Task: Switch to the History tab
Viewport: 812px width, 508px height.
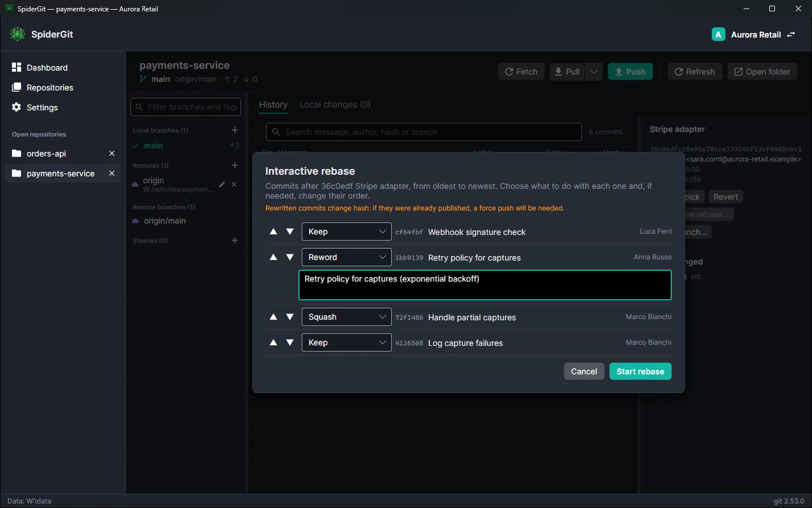Action: [273, 105]
